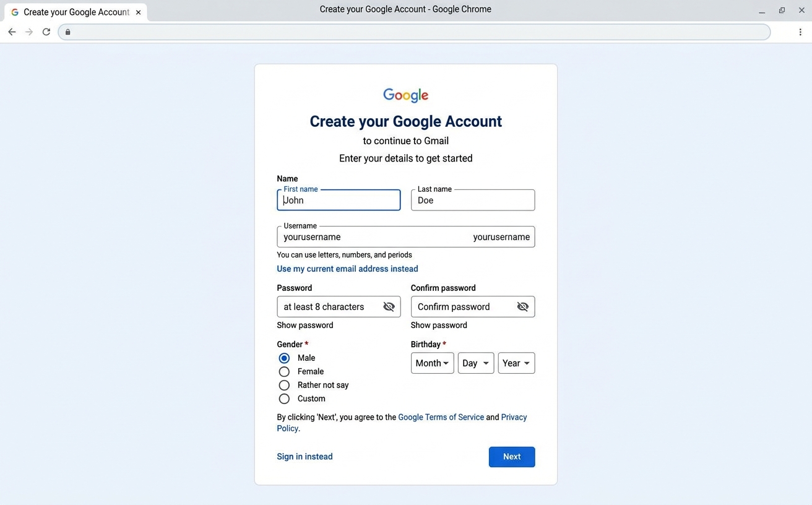Select the Custom gender option

click(x=284, y=399)
